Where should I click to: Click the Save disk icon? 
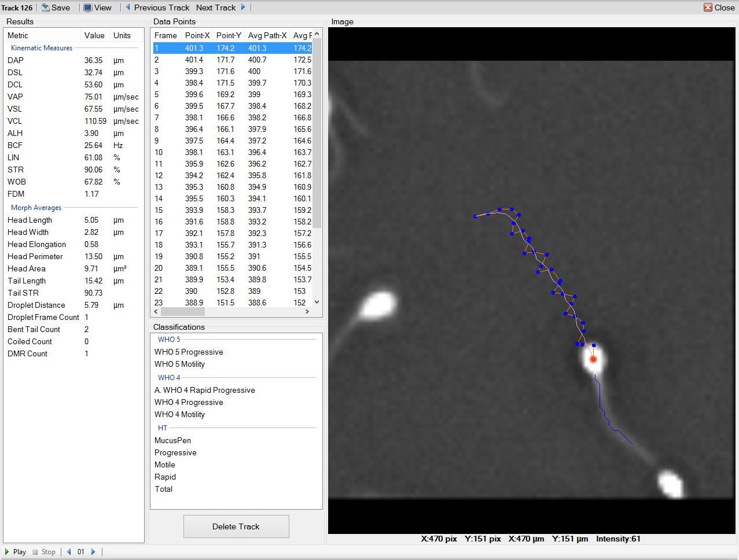(45, 8)
